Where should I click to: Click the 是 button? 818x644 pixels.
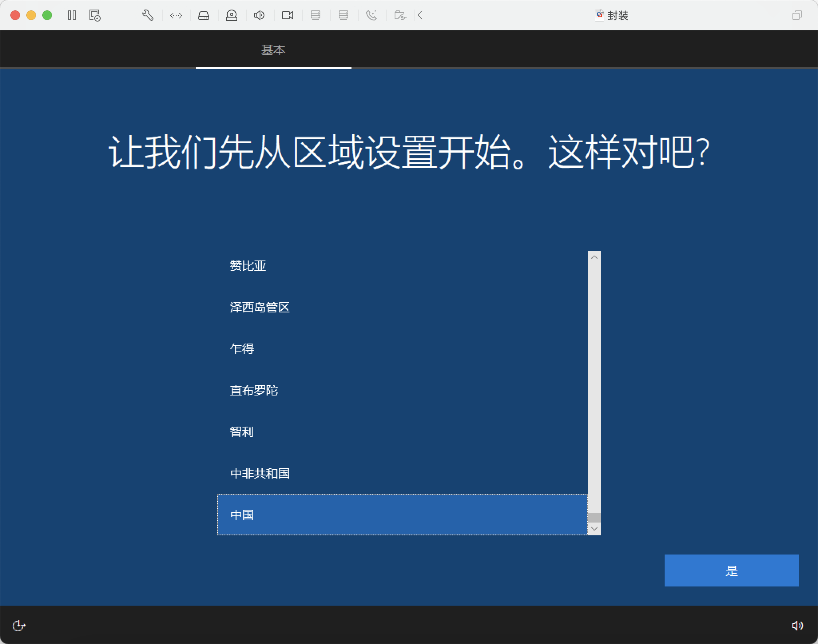click(x=731, y=570)
